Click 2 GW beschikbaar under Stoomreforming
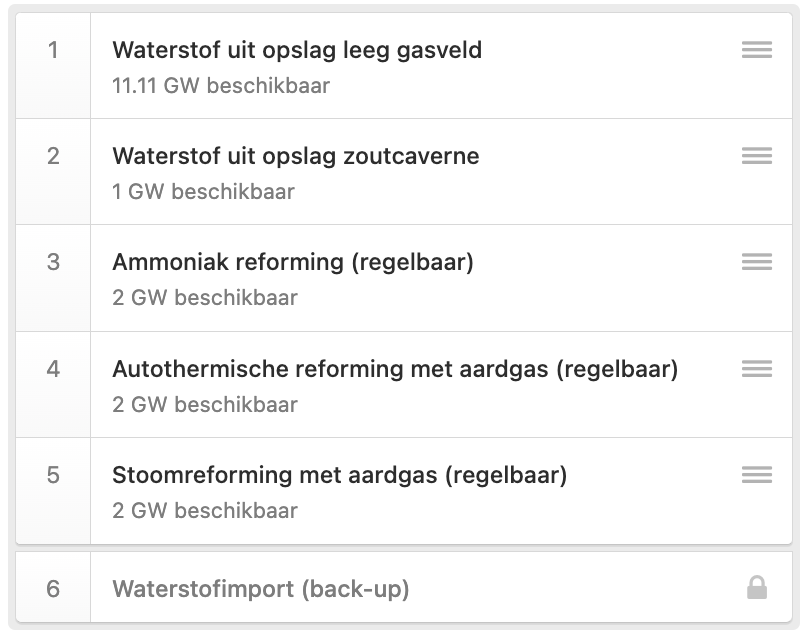Screen dimensions: 804x642 [x=205, y=511]
